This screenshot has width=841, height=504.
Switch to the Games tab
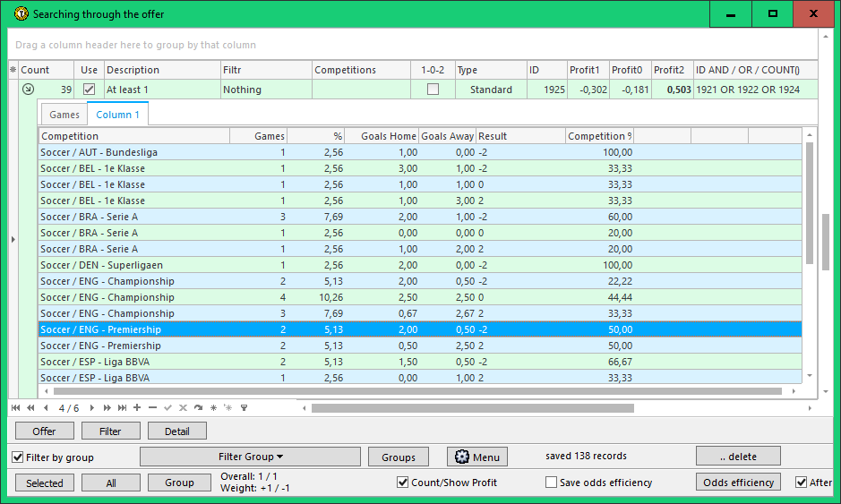click(x=64, y=115)
